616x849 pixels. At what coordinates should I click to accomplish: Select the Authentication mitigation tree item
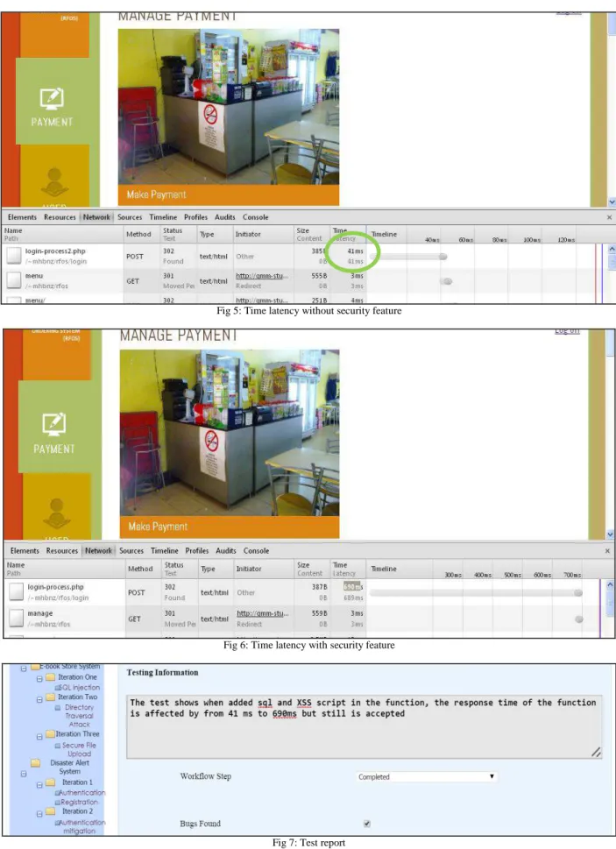pyautogui.click(x=80, y=826)
